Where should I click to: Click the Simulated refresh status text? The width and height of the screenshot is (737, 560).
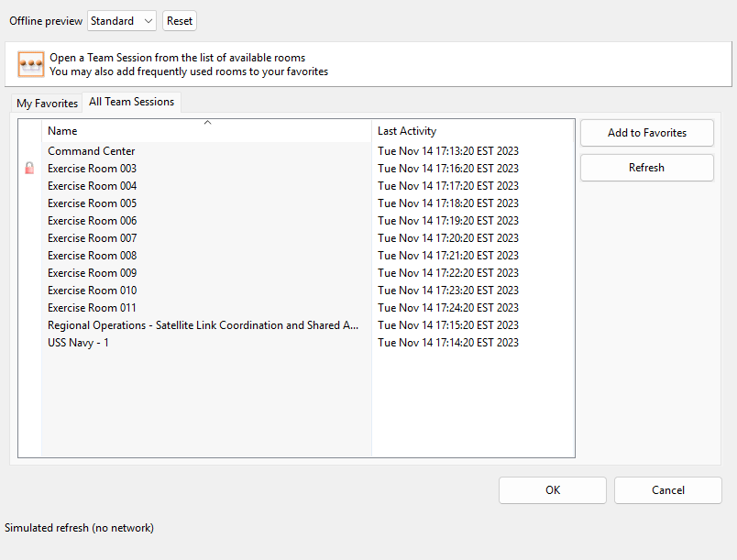(79, 528)
